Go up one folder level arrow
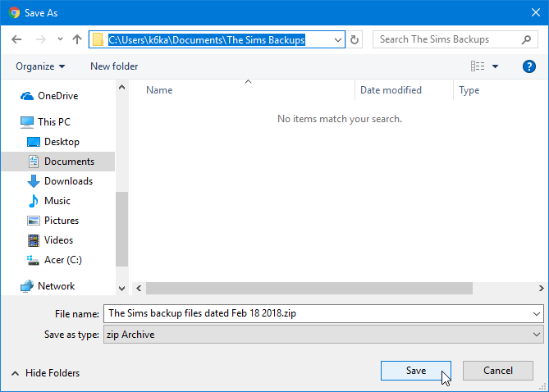This screenshot has width=549, height=392. point(77,39)
